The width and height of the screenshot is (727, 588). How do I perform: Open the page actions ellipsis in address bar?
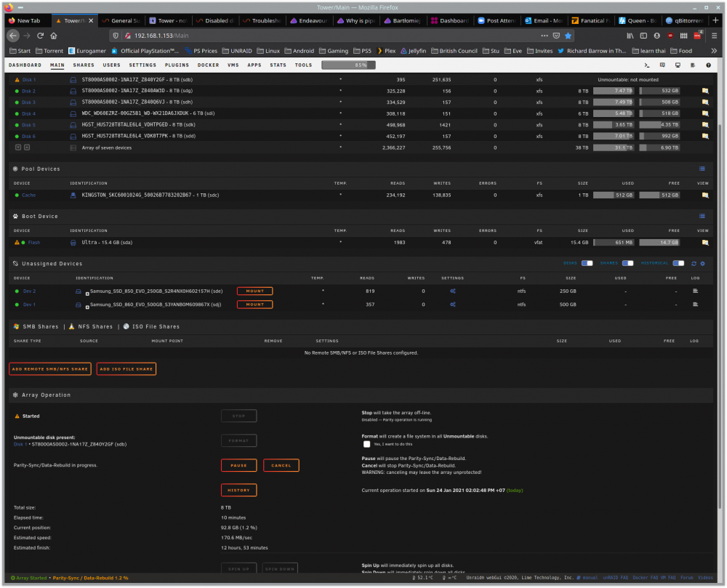pyautogui.click(x=545, y=36)
